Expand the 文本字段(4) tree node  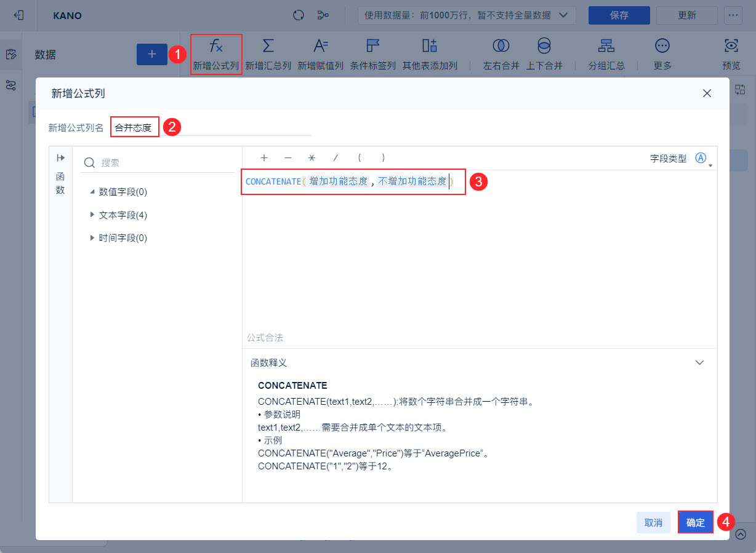[92, 215]
